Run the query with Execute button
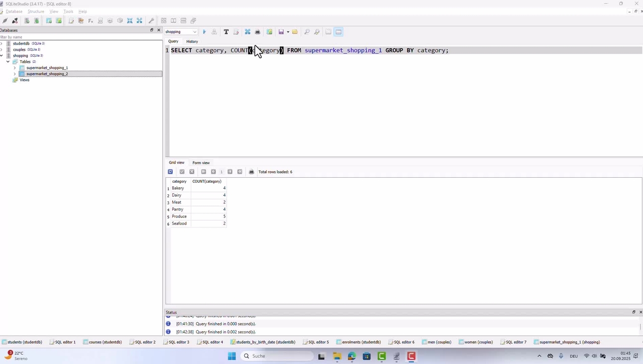 coord(204,32)
